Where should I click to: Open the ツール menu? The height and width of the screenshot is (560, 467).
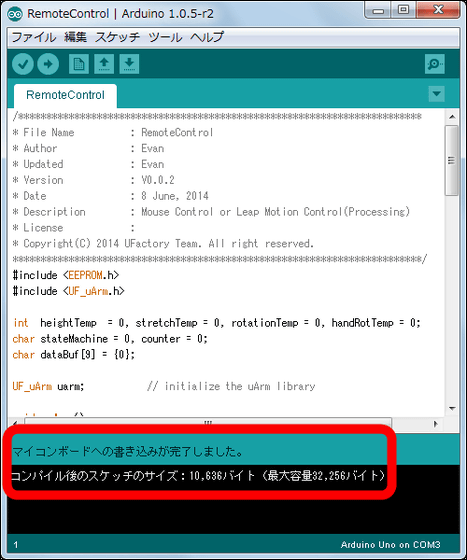[x=165, y=37]
